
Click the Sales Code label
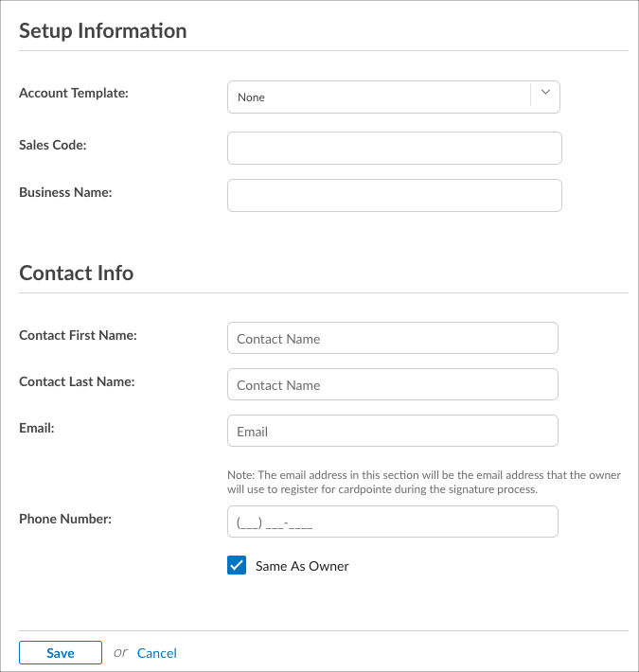click(53, 145)
